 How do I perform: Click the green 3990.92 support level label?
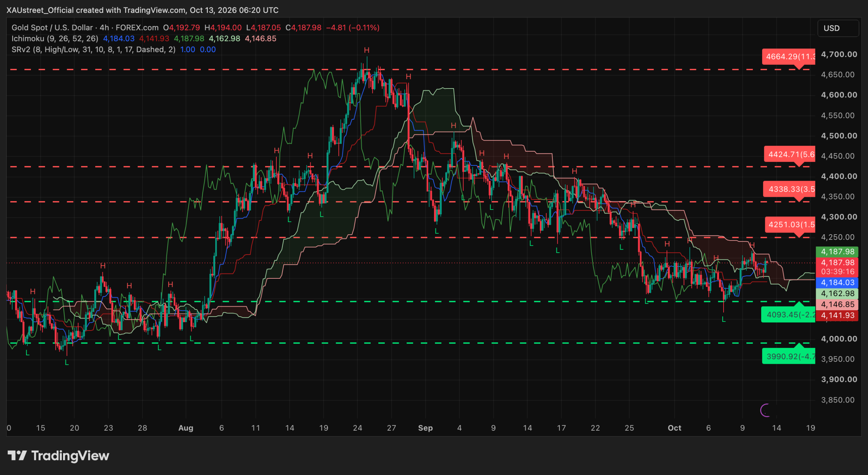pos(789,356)
